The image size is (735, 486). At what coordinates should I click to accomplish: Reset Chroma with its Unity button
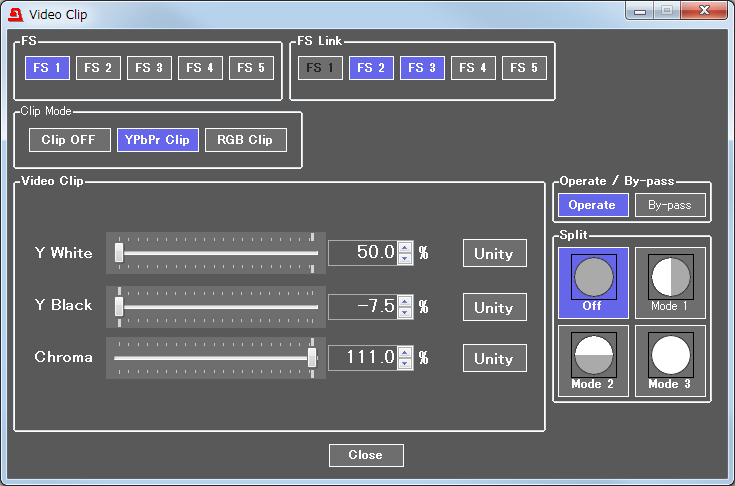pos(494,359)
